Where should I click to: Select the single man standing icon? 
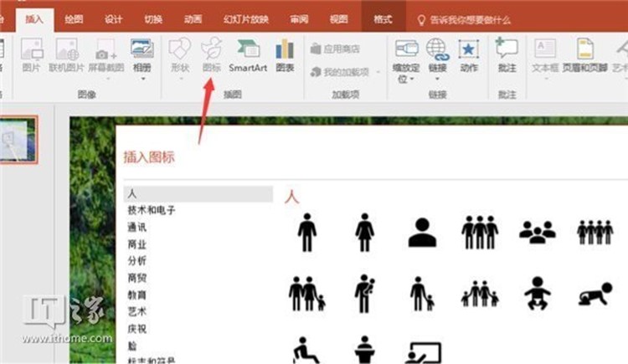pyautogui.click(x=307, y=232)
